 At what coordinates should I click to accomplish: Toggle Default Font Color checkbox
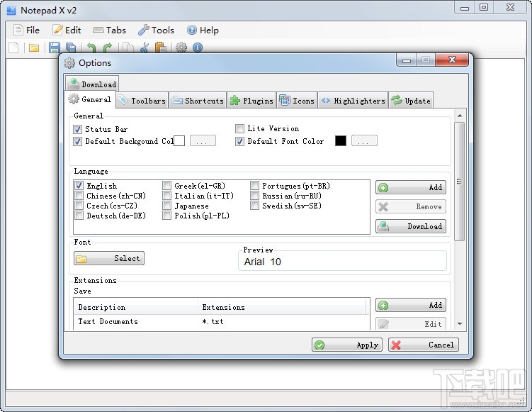coord(239,141)
